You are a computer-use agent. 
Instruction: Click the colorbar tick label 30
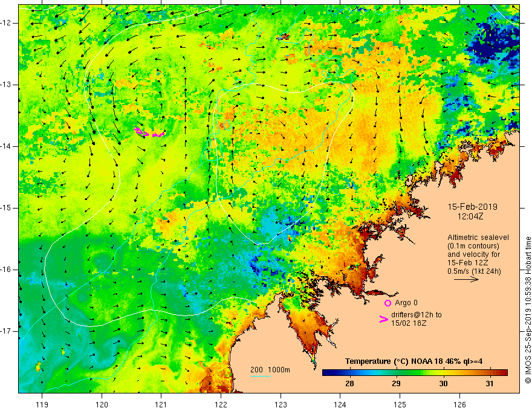443,384
